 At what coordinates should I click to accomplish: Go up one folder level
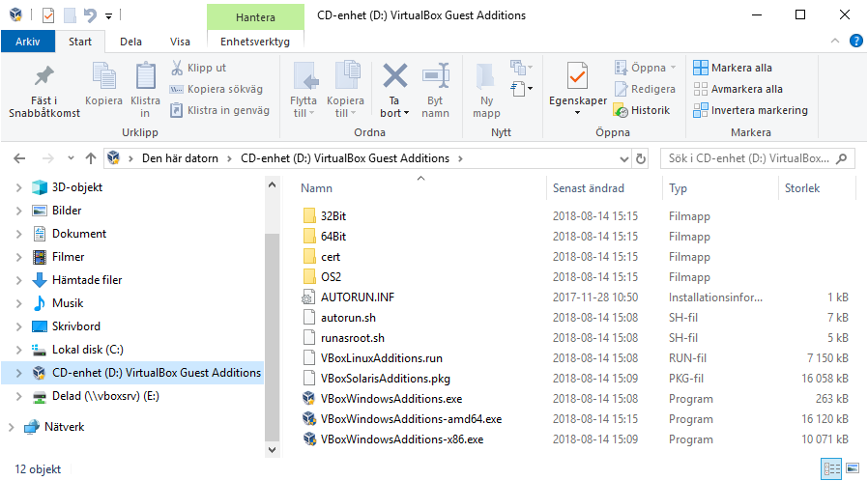click(91, 158)
